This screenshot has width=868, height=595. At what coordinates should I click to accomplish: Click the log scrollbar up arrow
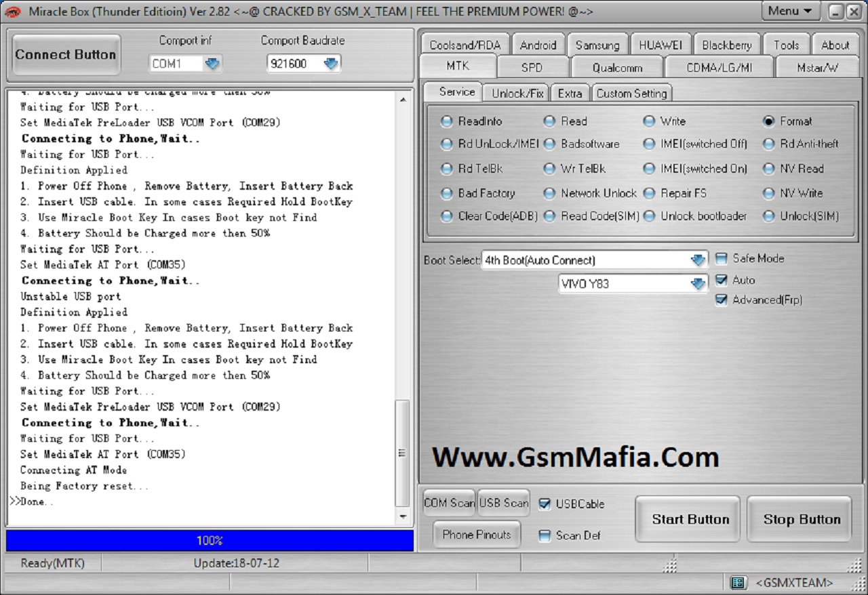pyautogui.click(x=403, y=99)
